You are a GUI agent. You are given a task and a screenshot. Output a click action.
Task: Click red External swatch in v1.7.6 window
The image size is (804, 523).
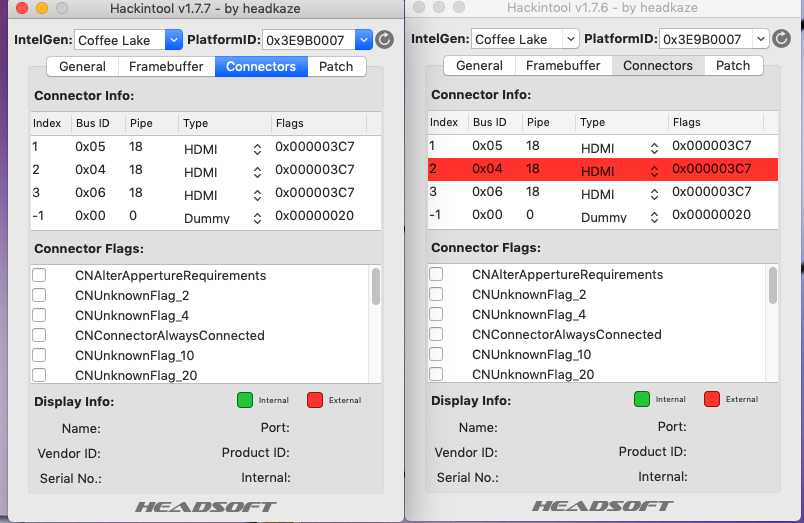pyautogui.click(x=712, y=399)
